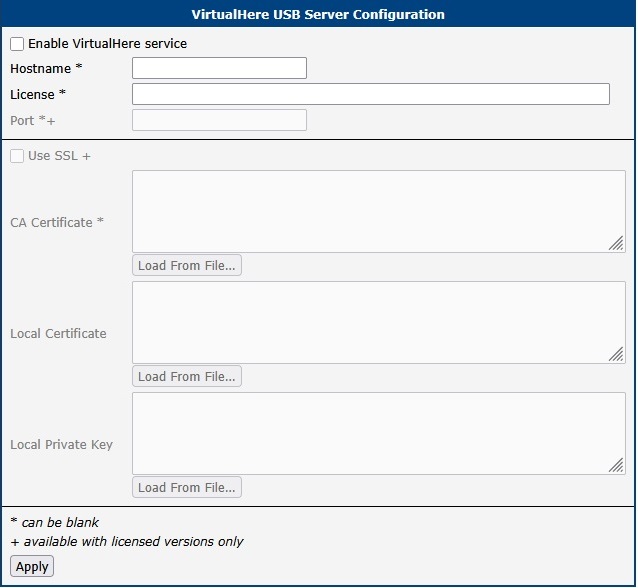638x588 pixels.
Task: Grab the CA Certificate resize handle
Action: 616,243
